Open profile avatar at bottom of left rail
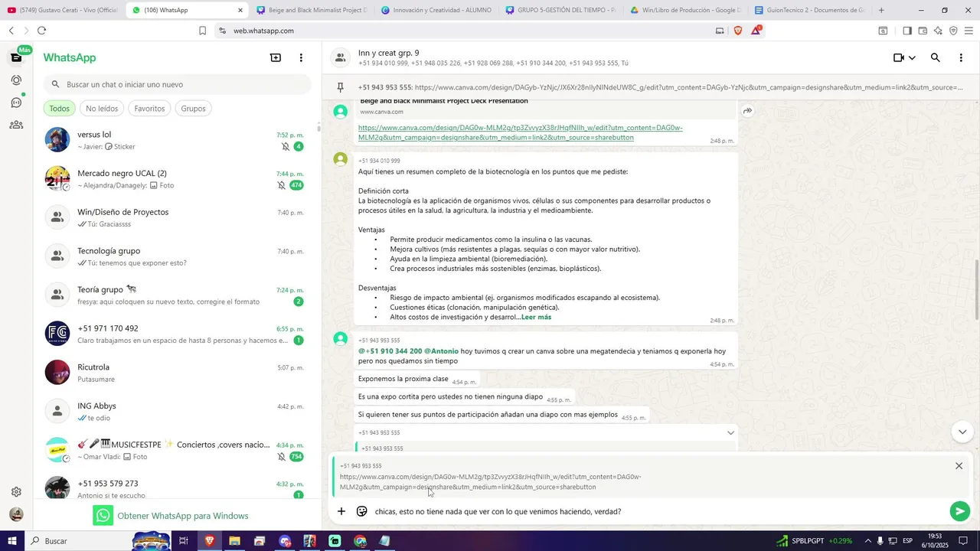 point(16,514)
